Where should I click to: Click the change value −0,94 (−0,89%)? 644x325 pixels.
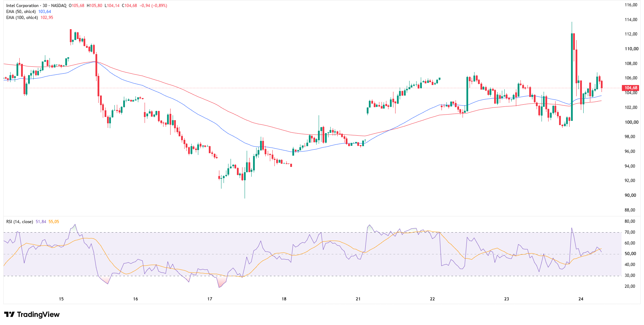point(153,6)
